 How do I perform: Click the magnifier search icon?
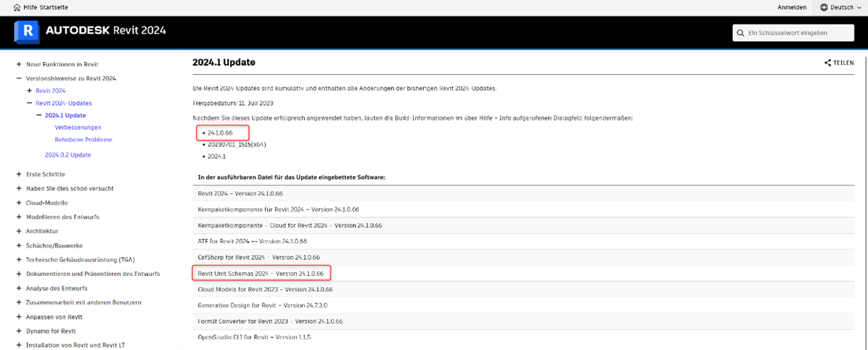click(741, 33)
